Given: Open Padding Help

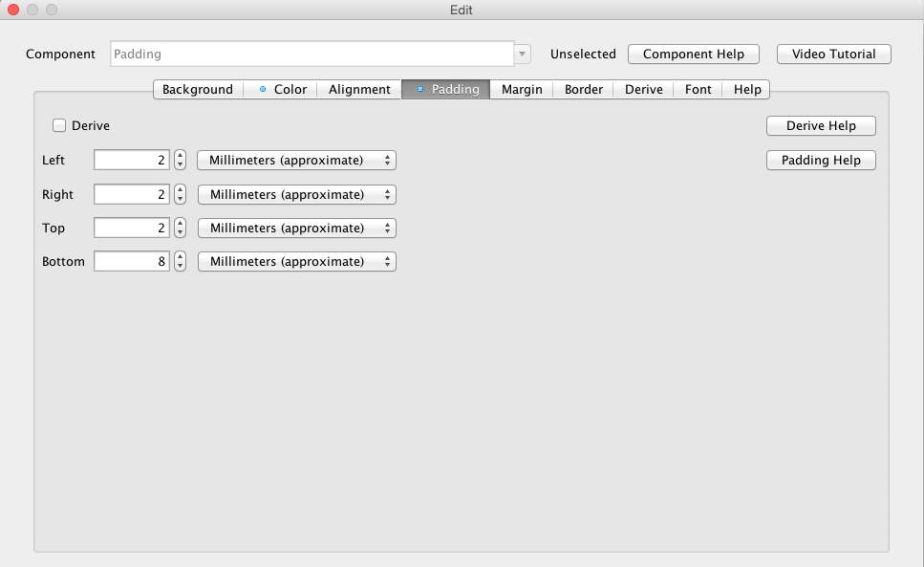Looking at the screenshot, I should click(x=820, y=160).
